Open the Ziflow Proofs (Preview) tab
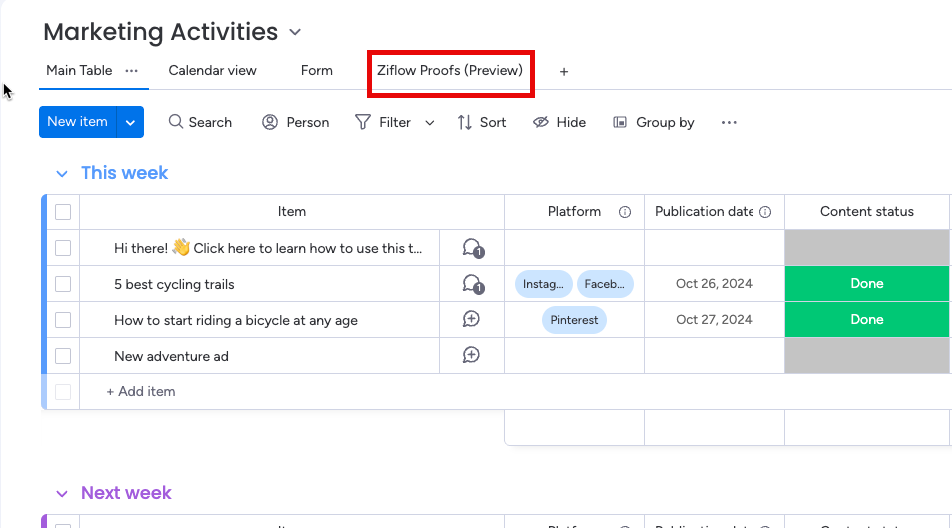The height and width of the screenshot is (528, 952). coord(450,71)
